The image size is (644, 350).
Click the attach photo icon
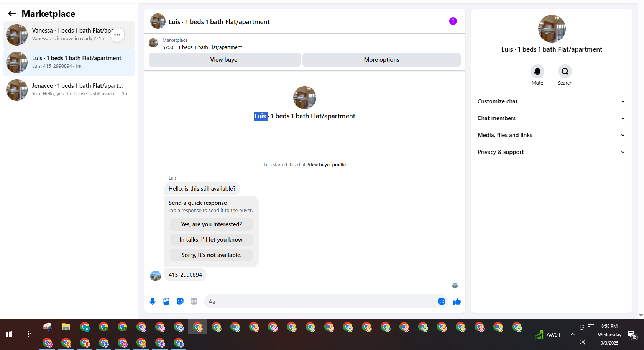[x=166, y=301]
